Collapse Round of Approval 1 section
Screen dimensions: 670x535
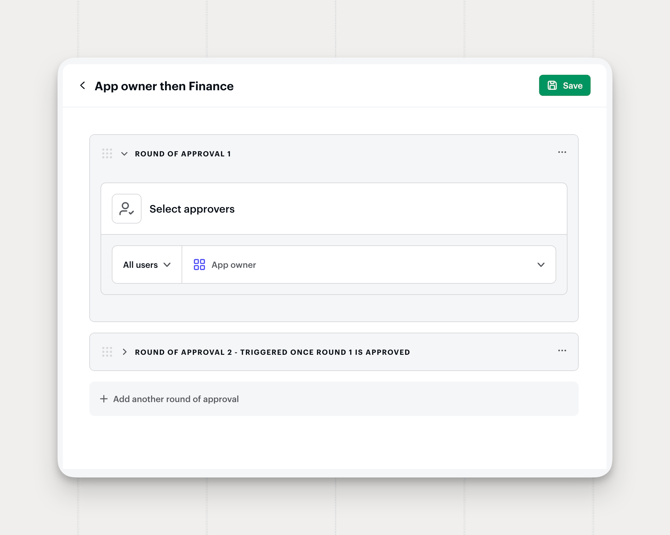[x=124, y=153]
